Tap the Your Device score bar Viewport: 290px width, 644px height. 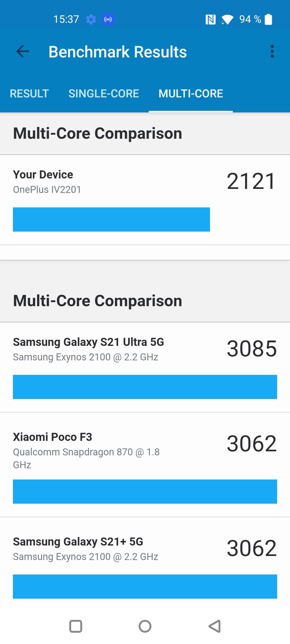(111, 219)
